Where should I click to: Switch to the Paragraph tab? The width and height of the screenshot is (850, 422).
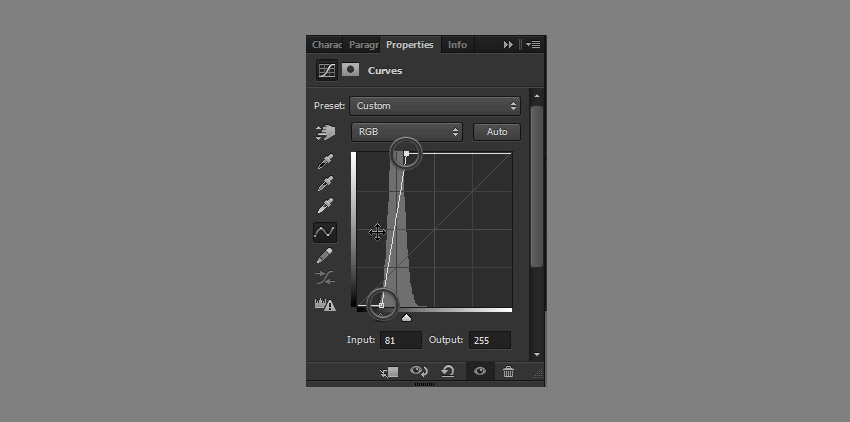362,45
